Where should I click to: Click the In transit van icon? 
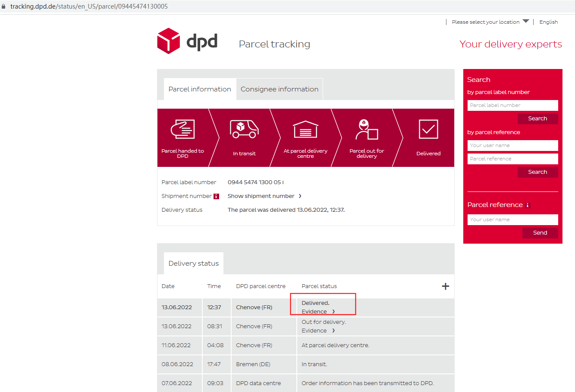[x=244, y=129]
